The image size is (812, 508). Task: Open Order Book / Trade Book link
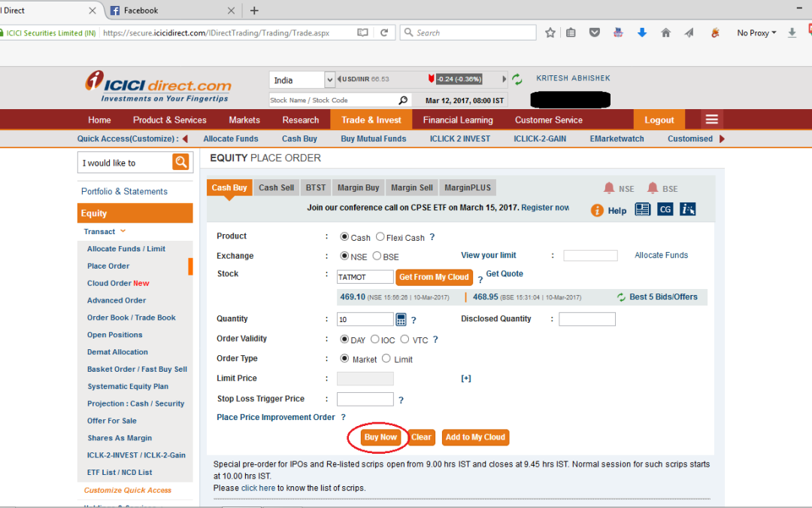(x=131, y=318)
